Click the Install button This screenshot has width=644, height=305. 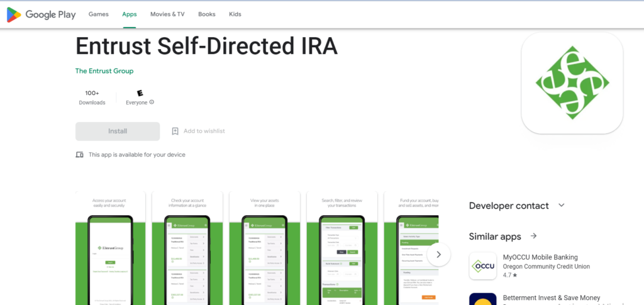click(118, 131)
